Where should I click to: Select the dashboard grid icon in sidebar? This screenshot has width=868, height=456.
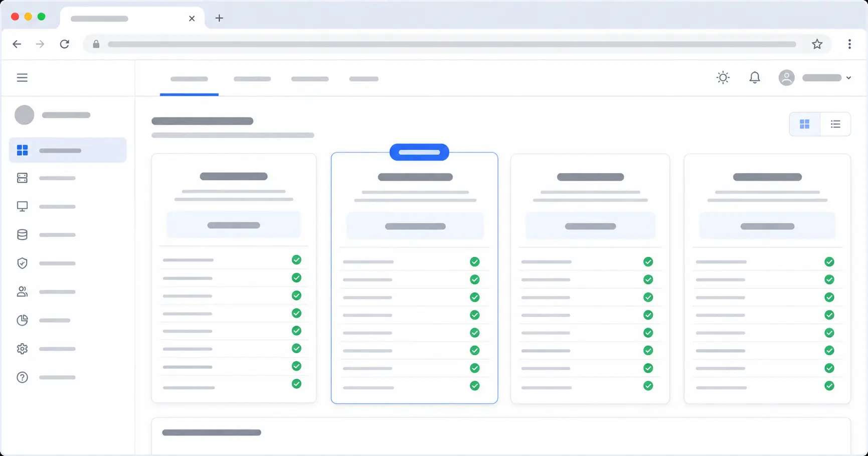(23, 150)
